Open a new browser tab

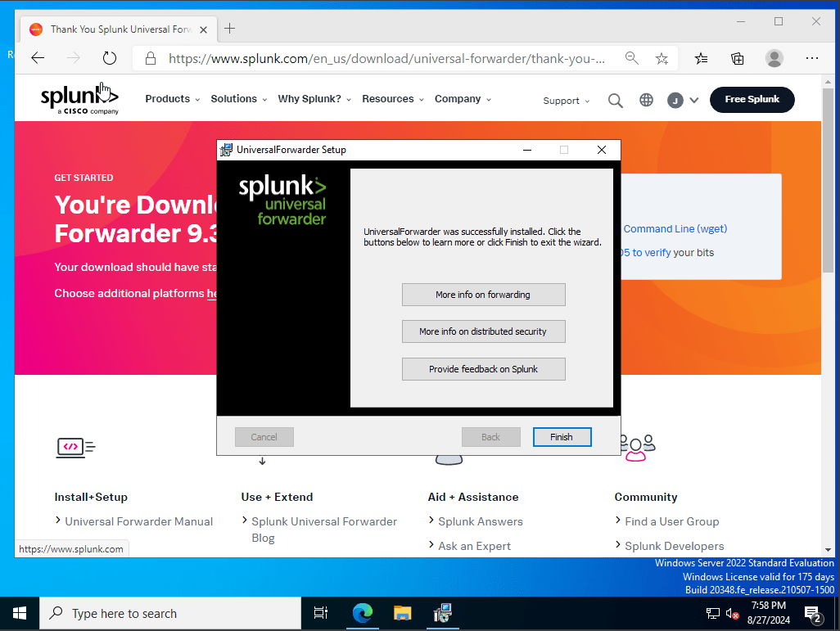click(x=229, y=29)
